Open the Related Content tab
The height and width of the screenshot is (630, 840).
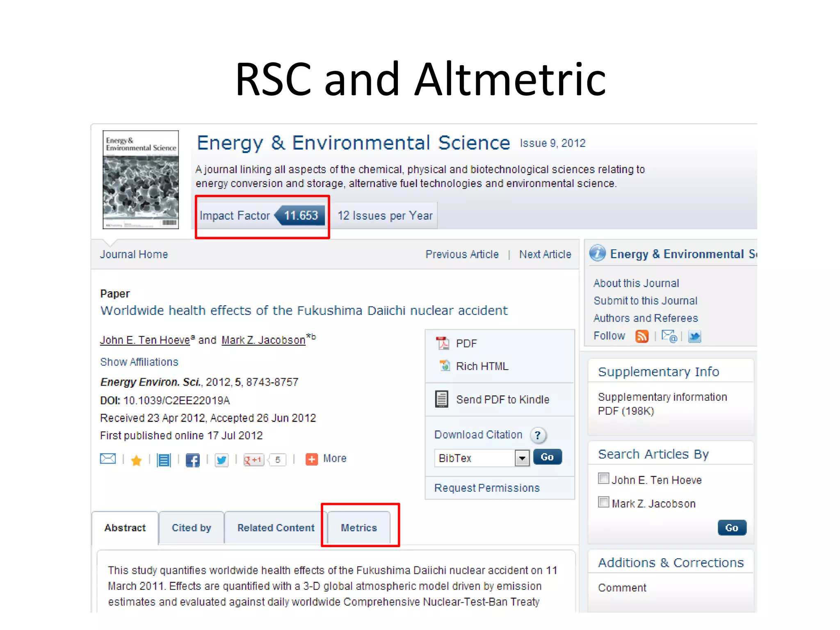coord(276,528)
